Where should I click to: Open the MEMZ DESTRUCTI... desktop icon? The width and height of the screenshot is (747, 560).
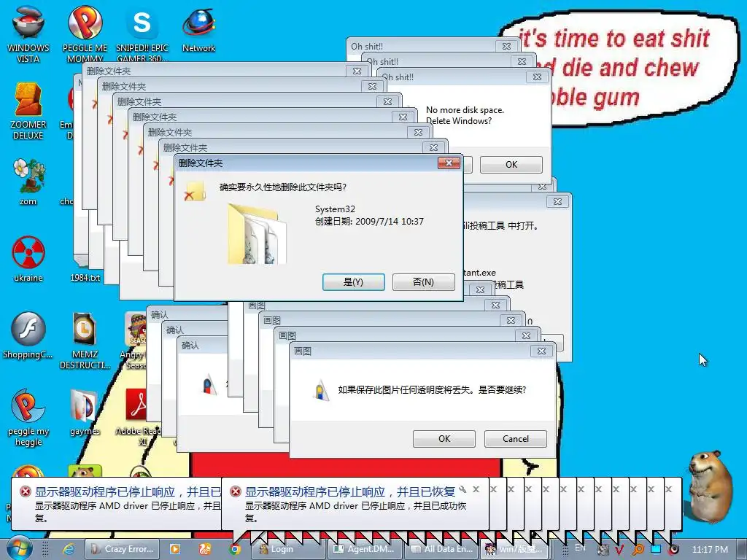[x=85, y=341]
